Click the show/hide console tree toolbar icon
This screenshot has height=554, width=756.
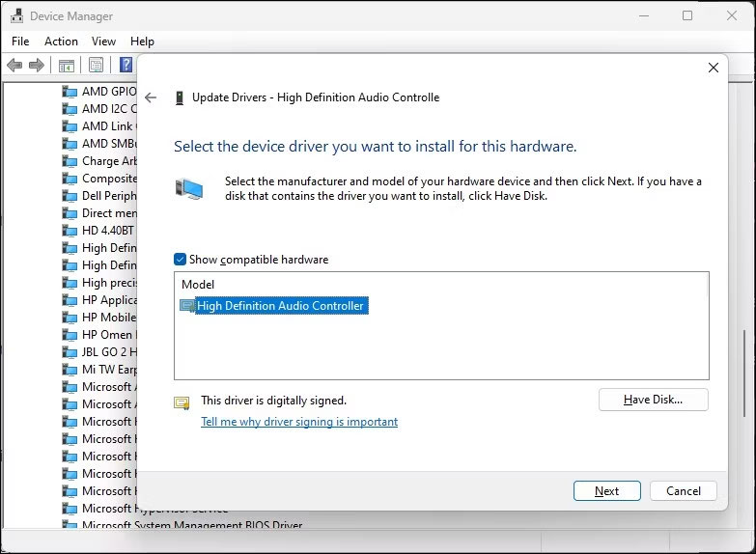tap(67, 66)
